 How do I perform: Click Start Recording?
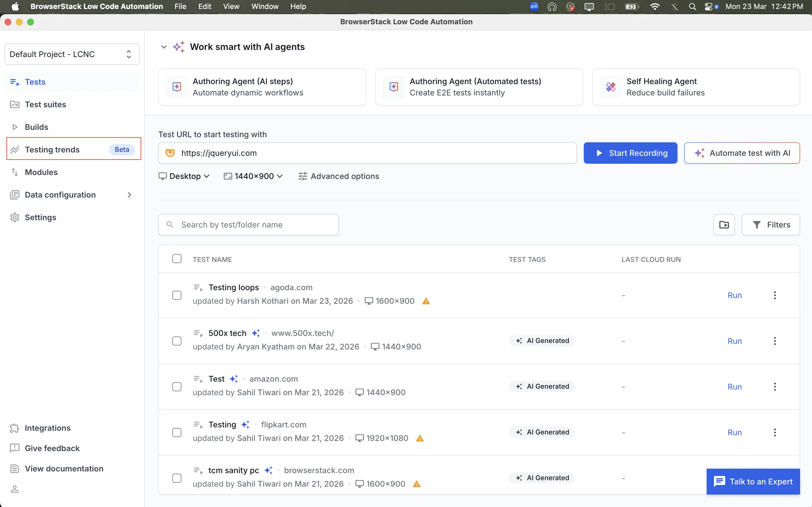[630, 153]
